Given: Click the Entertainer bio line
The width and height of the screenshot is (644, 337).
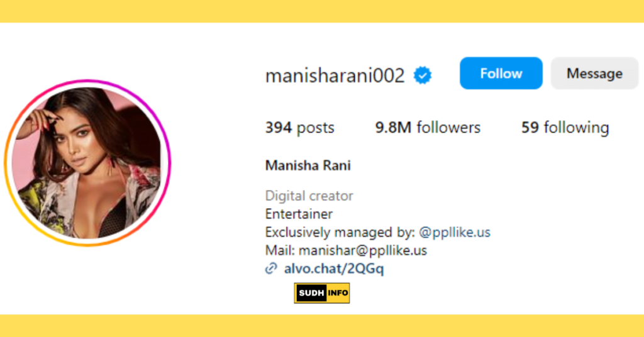Looking at the screenshot, I should pos(299,214).
